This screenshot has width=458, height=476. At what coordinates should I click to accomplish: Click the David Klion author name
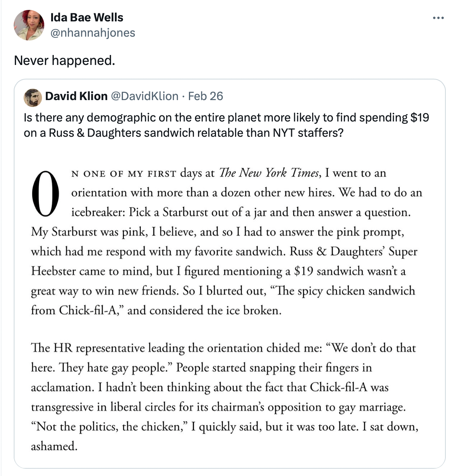pos(76,96)
